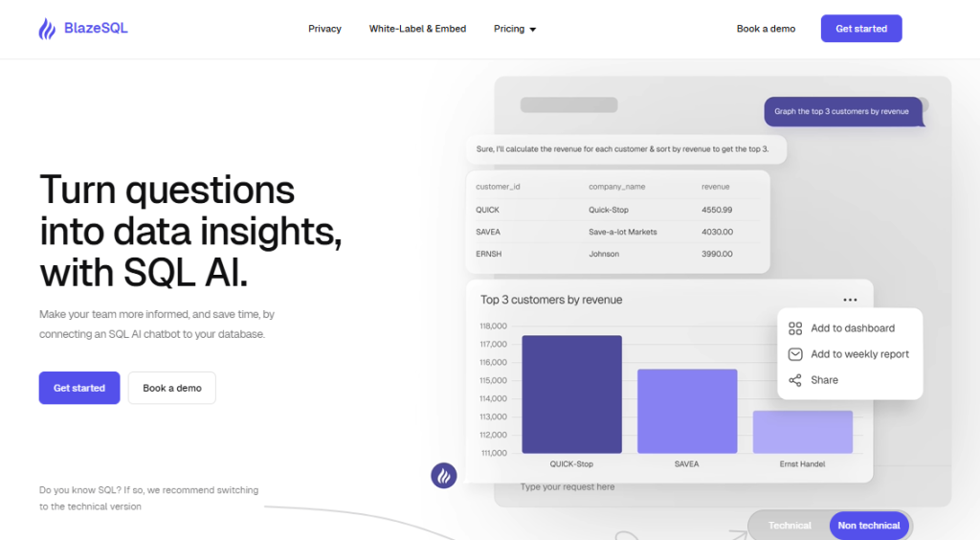Screen dimensions: 980x540
Task: Click Book a demo in top navigation
Action: click(766, 29)
